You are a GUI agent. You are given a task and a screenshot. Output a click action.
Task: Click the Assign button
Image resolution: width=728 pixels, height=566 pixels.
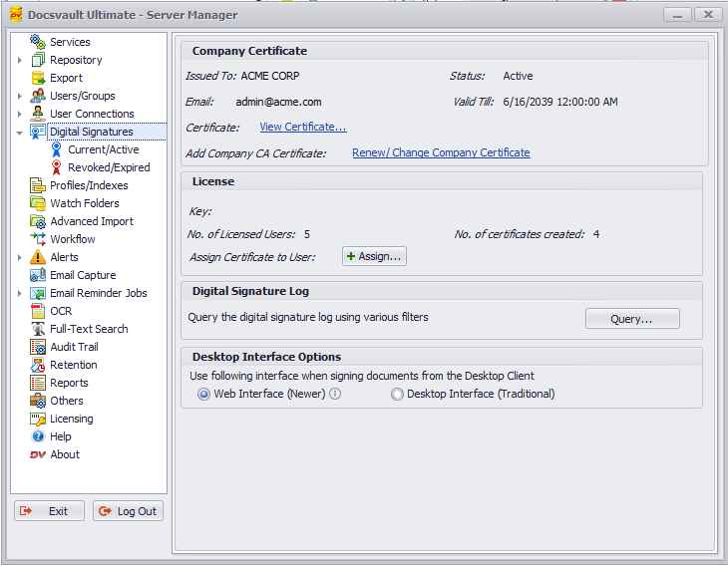374,256
